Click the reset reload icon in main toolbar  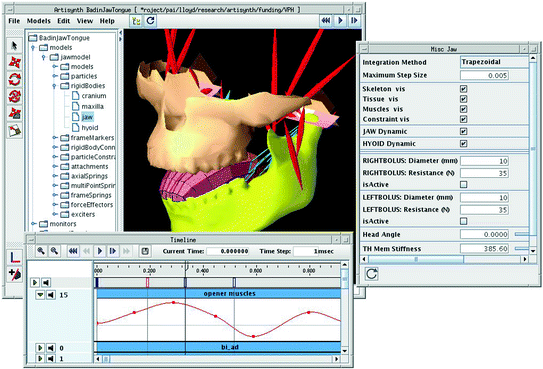[x=150, y=21]
